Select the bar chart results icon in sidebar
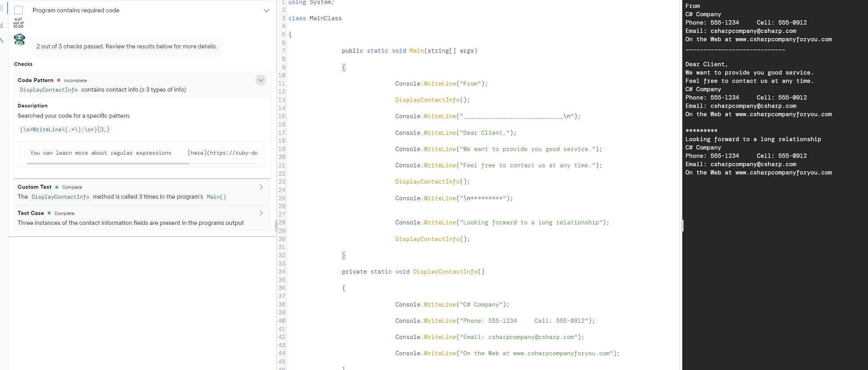The height and width of the screenshot is (370, 868). pyautogui.click(x=2, y=25)
